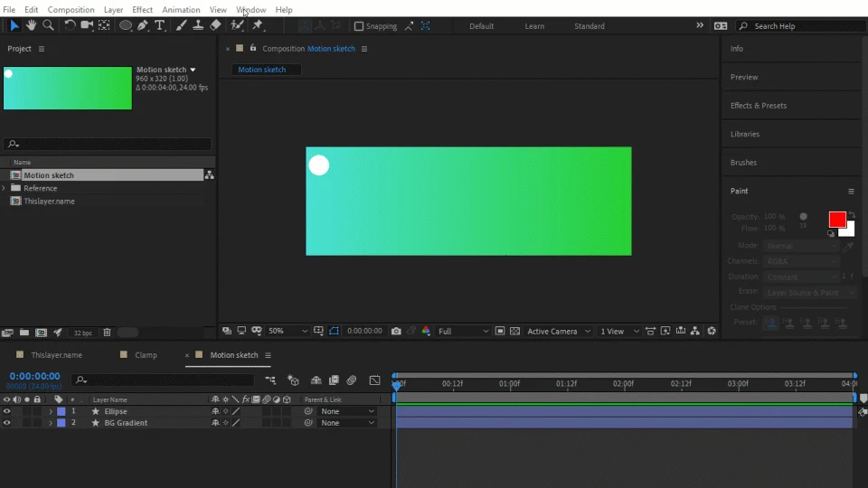
Task: Click the delete trash icon in Project panel
Action: coord(107,333)
